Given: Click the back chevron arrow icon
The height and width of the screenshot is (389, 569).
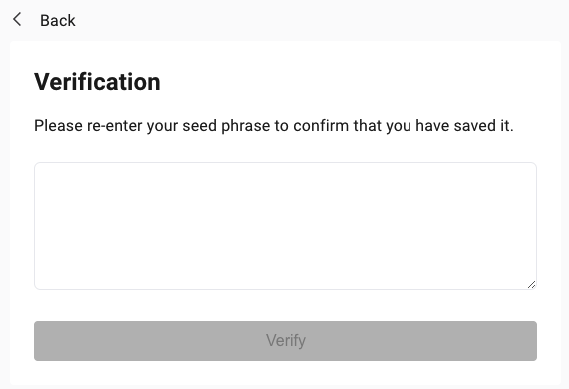Looking at the screenshot, I should pyautogui.click(x=17, y=20).
